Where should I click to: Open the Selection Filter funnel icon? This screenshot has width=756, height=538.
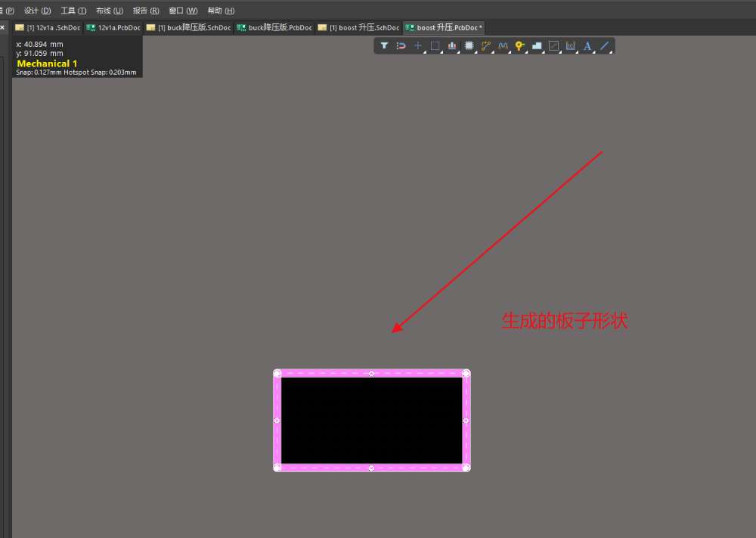click(x=384, y=46)
